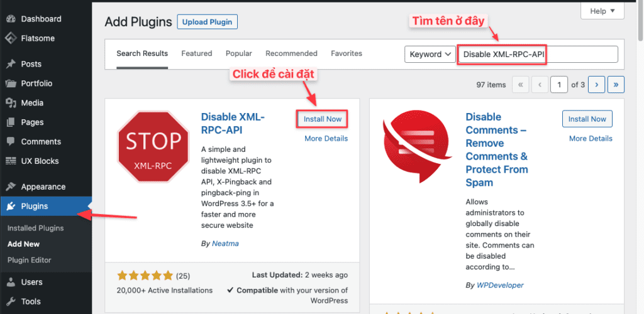Open the Keyword search type dropdown

point(430,54)
